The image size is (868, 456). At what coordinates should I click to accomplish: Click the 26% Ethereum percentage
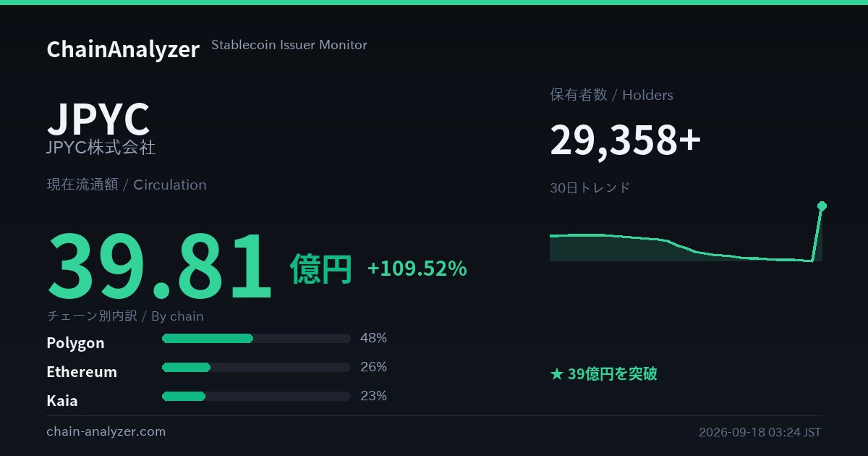[x=373, y=367]
